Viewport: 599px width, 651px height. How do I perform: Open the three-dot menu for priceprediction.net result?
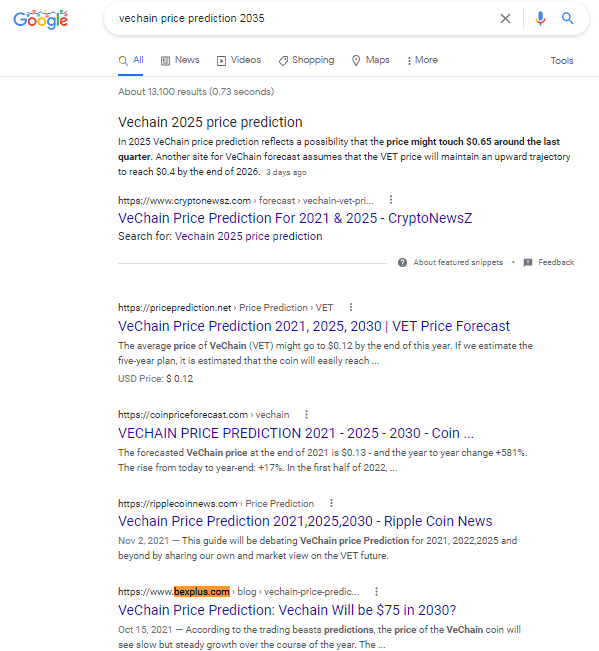[351, 307]
